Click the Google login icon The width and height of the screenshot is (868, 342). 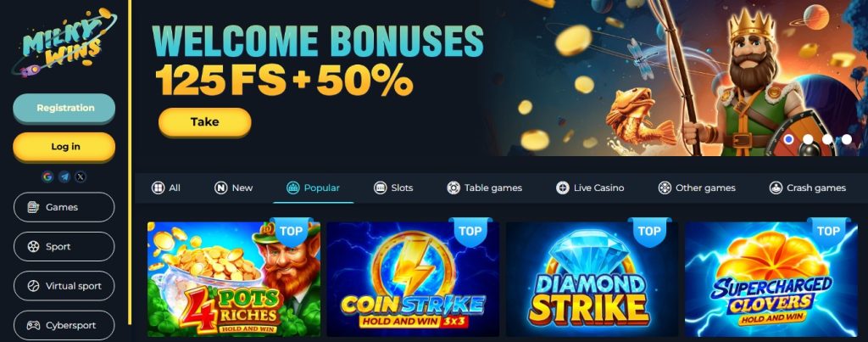pyautogui.click(x=47, y=177)
